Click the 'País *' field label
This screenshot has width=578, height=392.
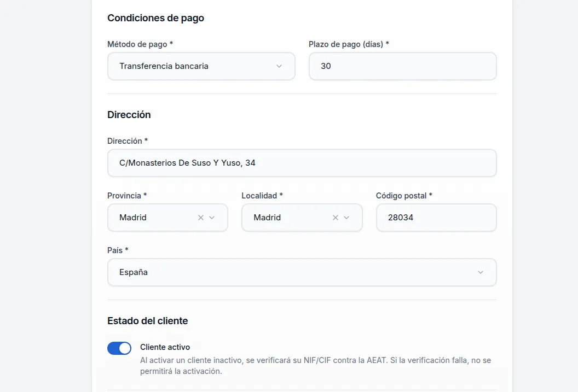[118, 250]
